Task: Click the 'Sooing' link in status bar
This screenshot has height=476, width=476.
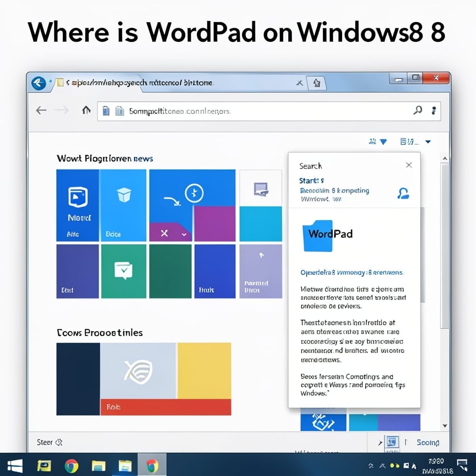Action: tap(428, 443)
